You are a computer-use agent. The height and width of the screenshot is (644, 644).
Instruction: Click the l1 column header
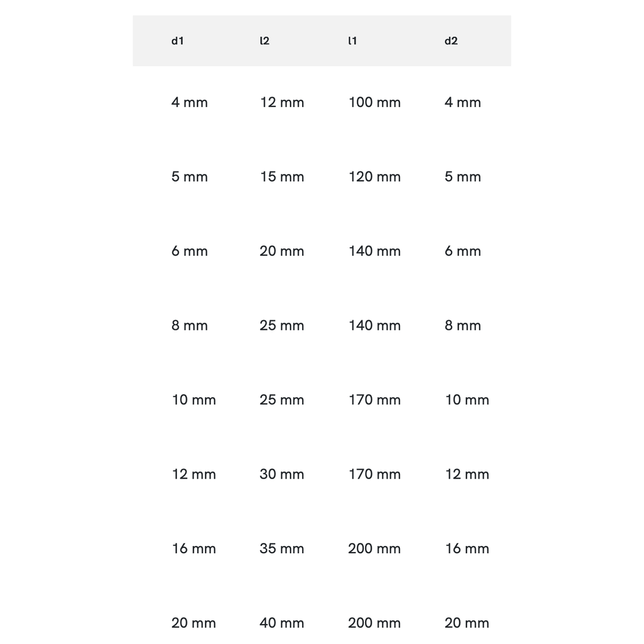tap(352, 41)
